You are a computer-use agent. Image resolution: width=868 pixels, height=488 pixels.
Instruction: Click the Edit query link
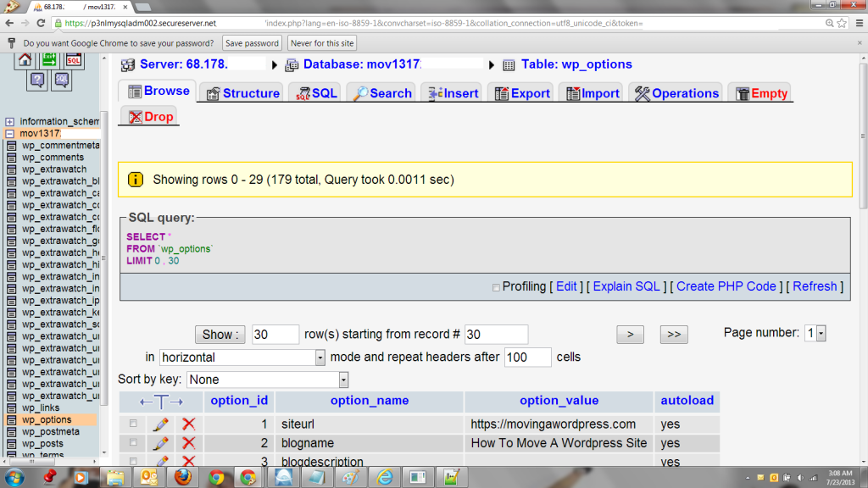[x=566, y=286]
